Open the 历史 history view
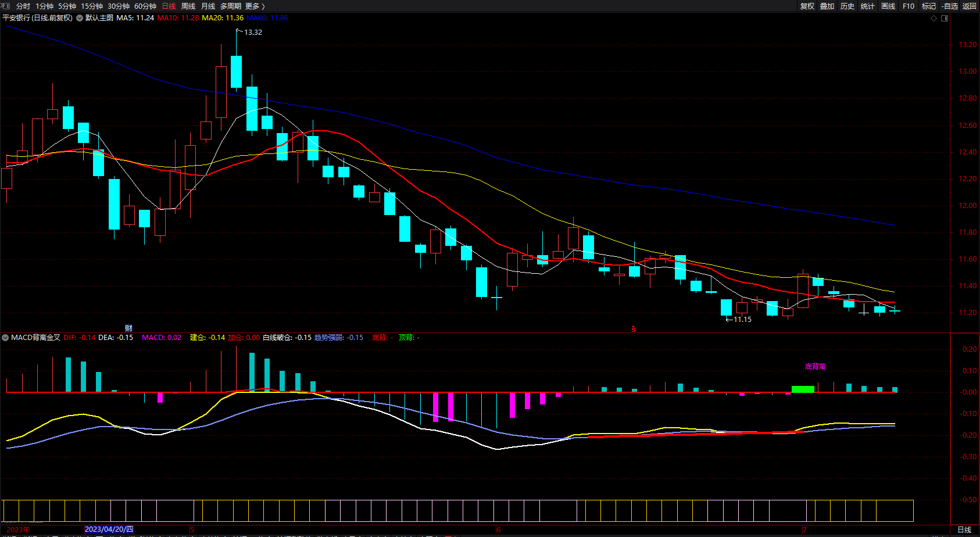 (x=847, y=6)
